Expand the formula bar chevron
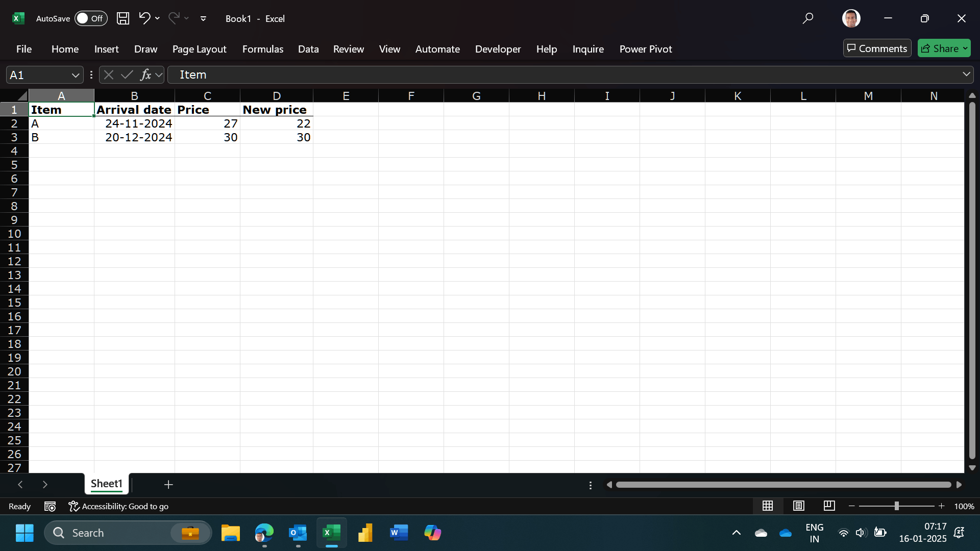Viewport: 980px width, 551px height. click(x=966, y=74)
